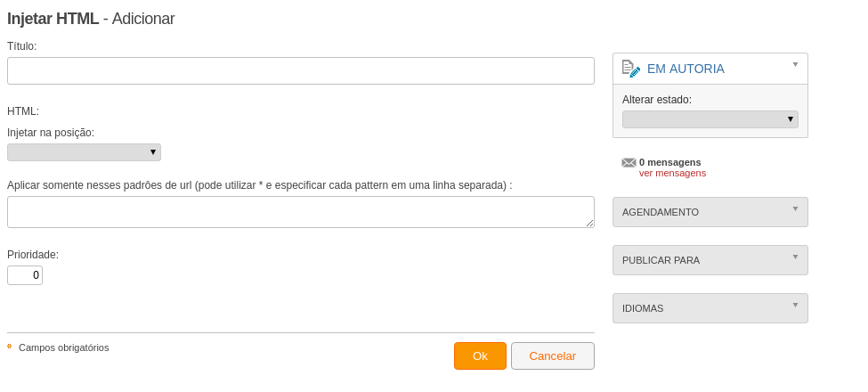Click the Prioridade number field

pyautogui.click(x=25, y=275)
